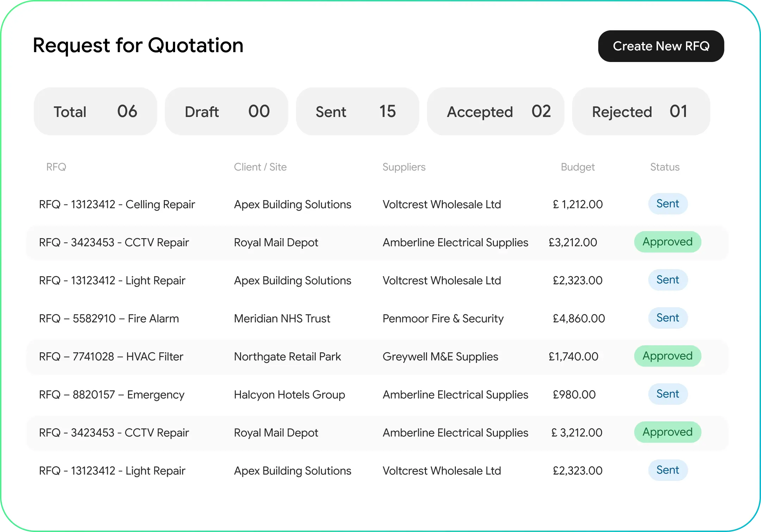761x532 pixels.
Task: Select Voltcrest Wholesale Ltd in Celling Repair row
Action: pos(442,204)
